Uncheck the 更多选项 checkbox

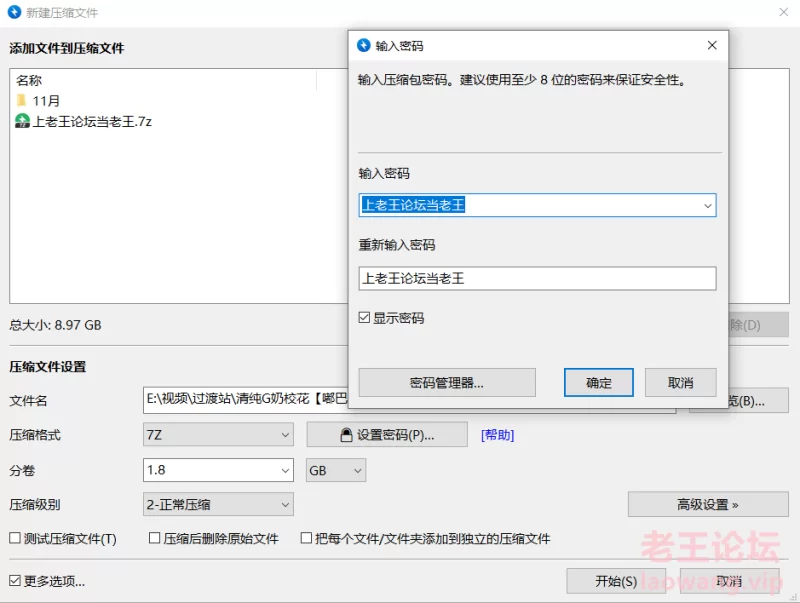tap(15, 581)
